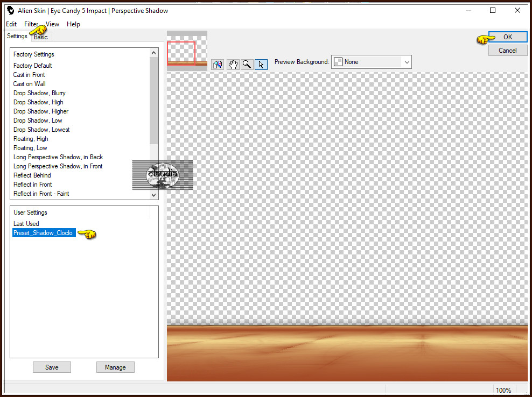Click the Cancel button
The height and width of the screenshot is (397, 532).
[508, 51]
